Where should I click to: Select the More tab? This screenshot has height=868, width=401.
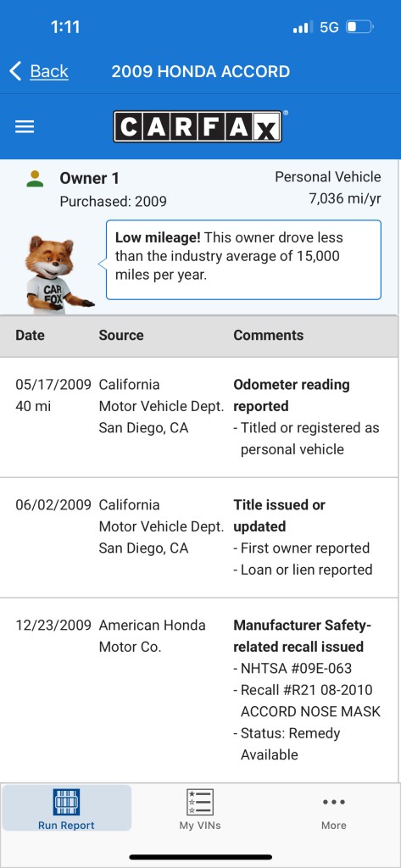[333, 808]
